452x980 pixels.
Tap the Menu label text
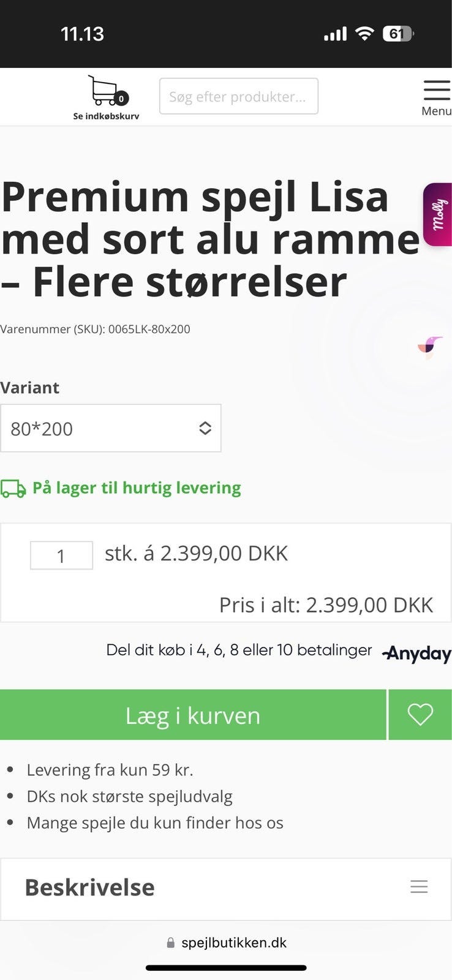pyautogui.click(x=436, y=111)
